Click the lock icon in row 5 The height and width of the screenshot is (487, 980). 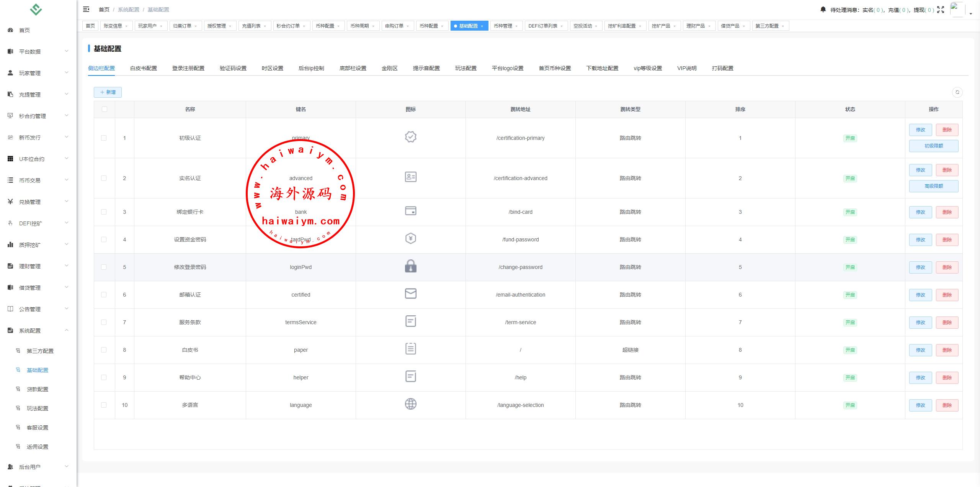(x=410, y=266)
